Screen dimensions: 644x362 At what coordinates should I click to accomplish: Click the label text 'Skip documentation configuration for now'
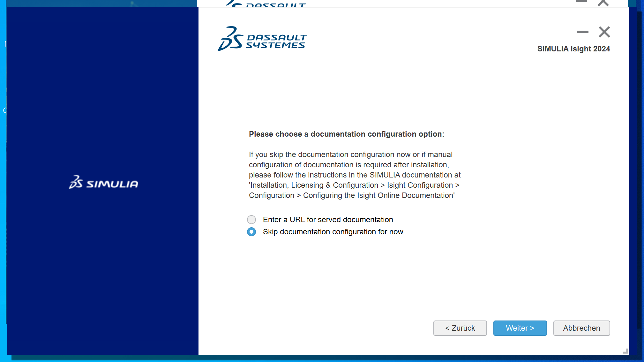click(x=333, y=232)
